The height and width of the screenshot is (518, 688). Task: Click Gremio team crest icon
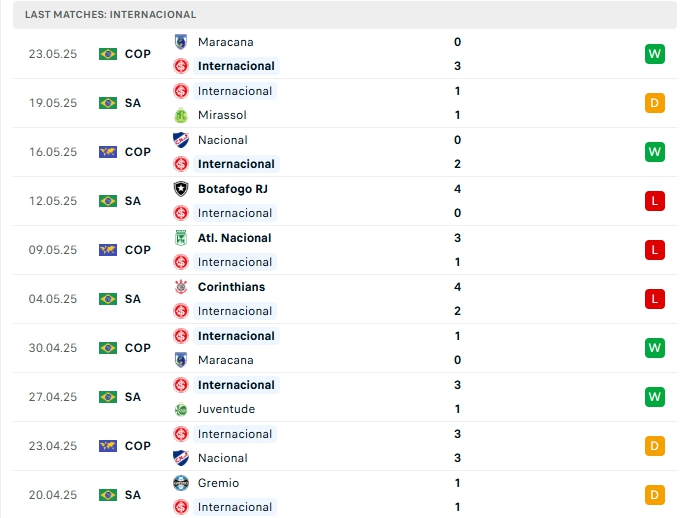point(181,483)
